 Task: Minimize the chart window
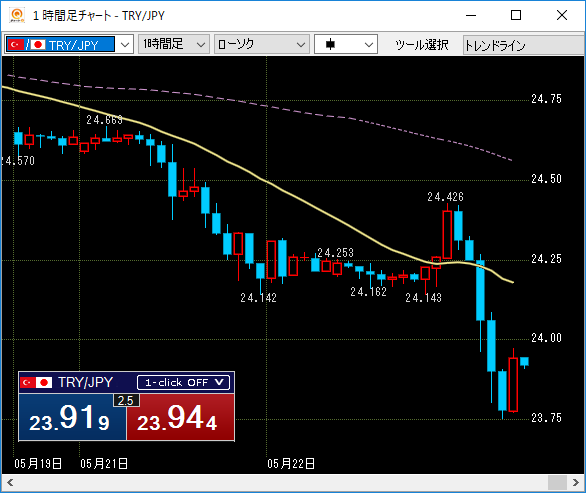(471, 15)
